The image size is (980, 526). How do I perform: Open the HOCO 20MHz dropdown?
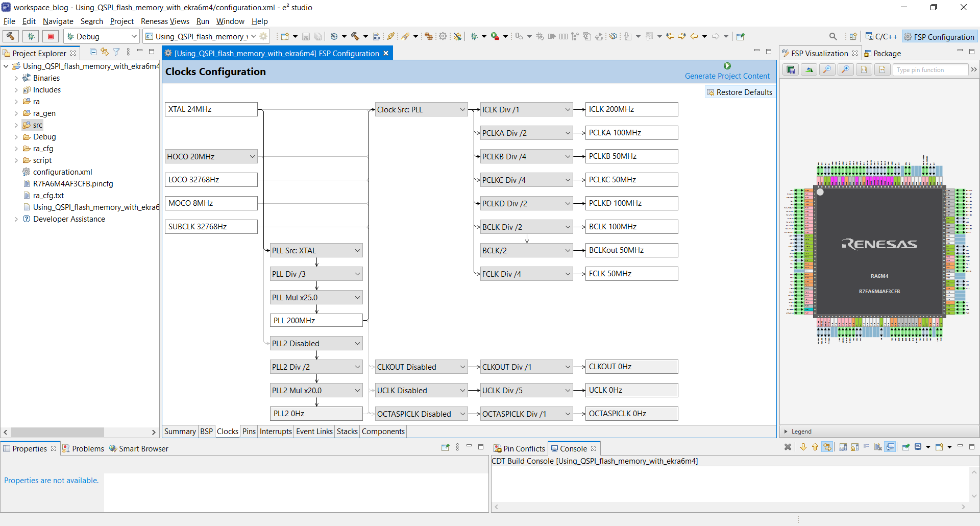point(211,156)
